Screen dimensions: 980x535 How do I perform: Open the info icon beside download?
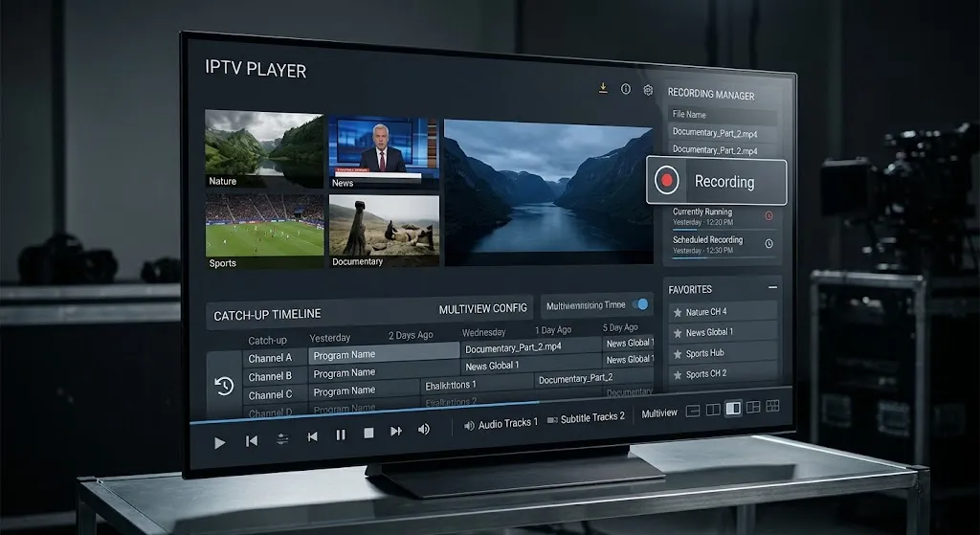tap(626, 89)
